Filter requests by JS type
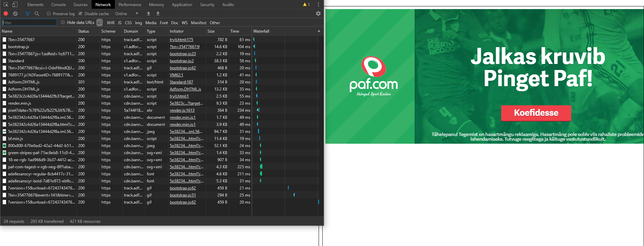The width and height of the screenshot is (644, 246). pyautogui.click(x=120, y=23)
